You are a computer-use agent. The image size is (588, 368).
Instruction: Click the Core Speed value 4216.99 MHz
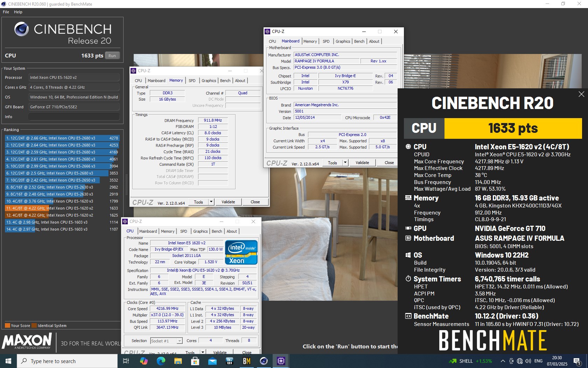(167, 308)
